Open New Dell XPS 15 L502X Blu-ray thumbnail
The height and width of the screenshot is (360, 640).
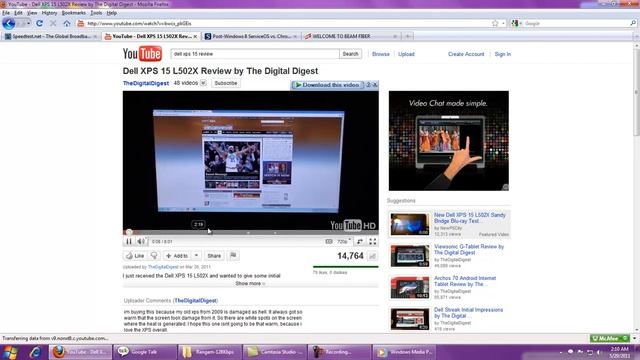pos(409,224)
